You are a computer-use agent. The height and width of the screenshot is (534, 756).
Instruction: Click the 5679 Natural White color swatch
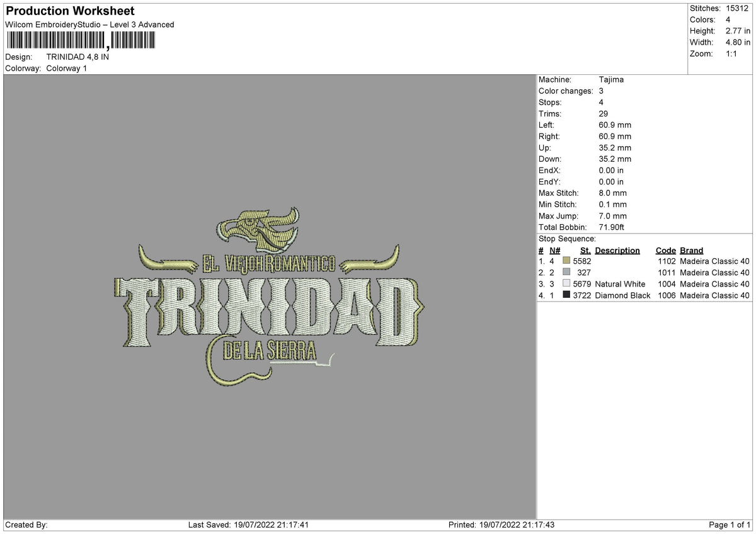[x=567, y=283]
